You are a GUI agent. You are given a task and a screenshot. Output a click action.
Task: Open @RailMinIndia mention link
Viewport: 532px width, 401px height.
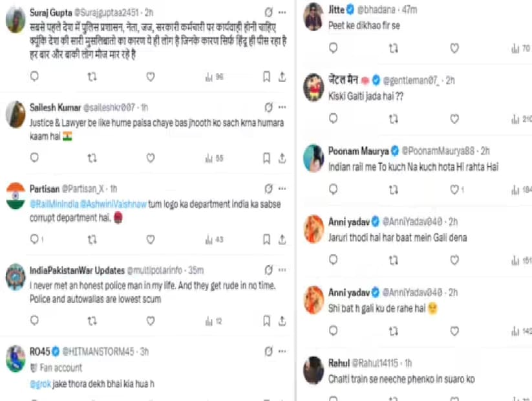(55, 203)
